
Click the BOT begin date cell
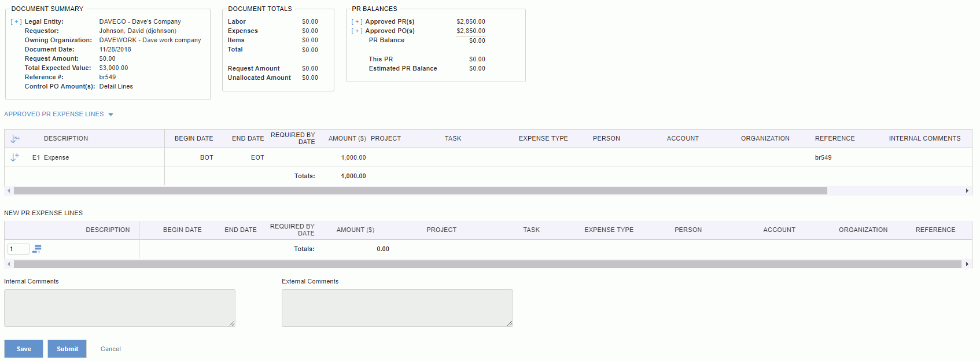pyautogui.click(x=207, y=157)
